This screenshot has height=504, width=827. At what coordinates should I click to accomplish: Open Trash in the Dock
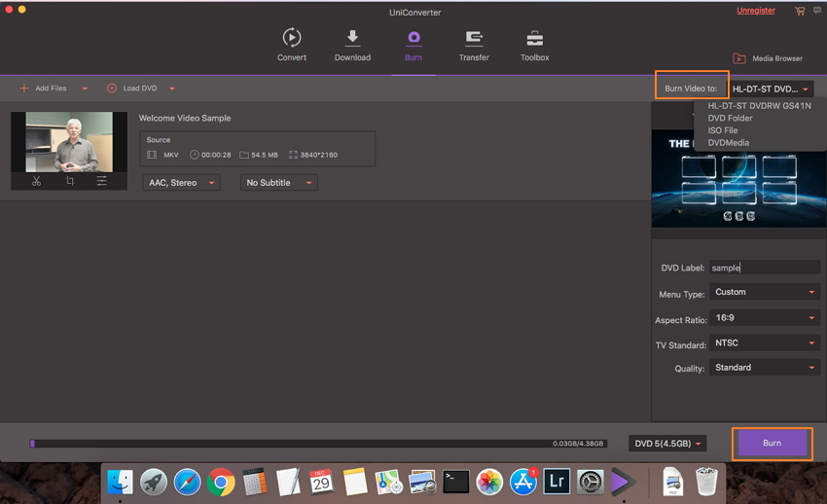706,482
